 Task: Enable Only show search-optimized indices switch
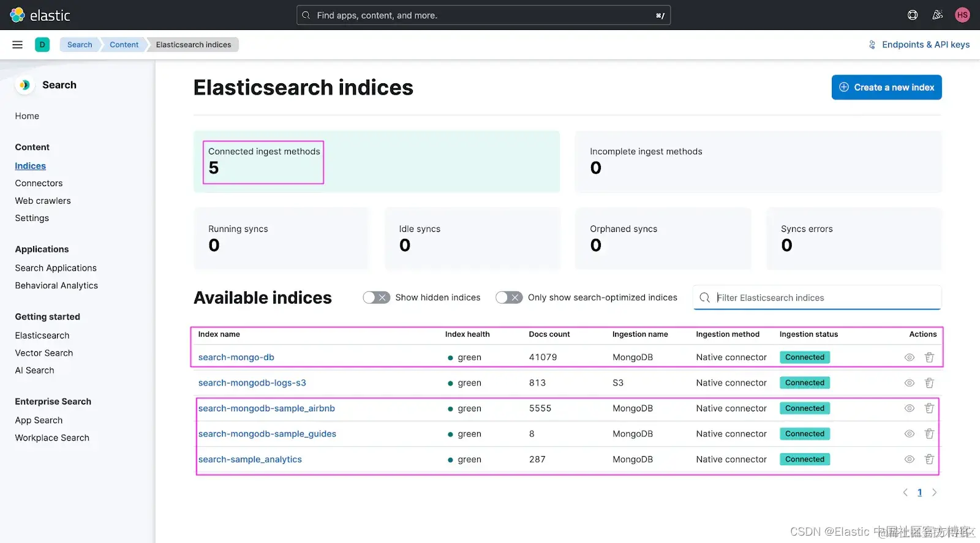(508, 298)
